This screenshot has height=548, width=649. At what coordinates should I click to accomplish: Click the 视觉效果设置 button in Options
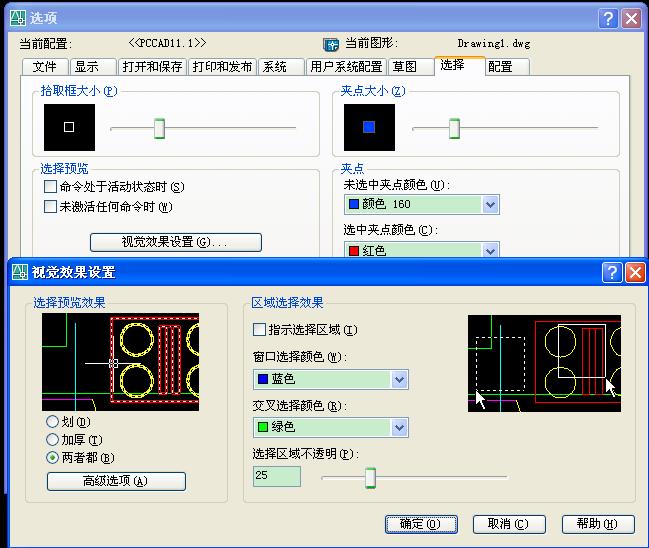[x=175, y=242]
